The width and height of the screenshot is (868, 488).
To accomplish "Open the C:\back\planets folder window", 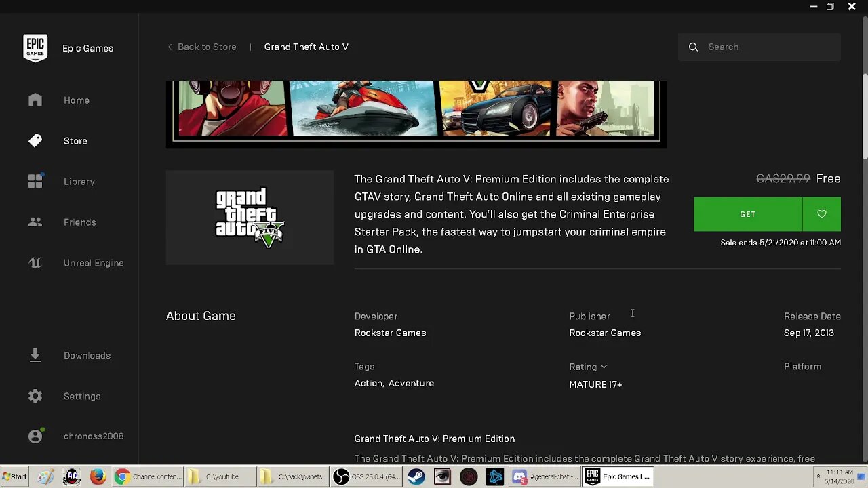I will point(293,476).
